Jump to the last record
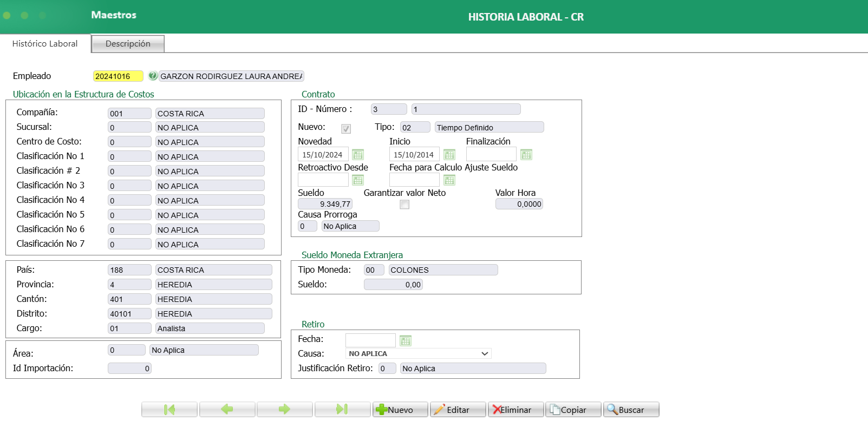Screen dimensions: 868x421 pos(342,410)
